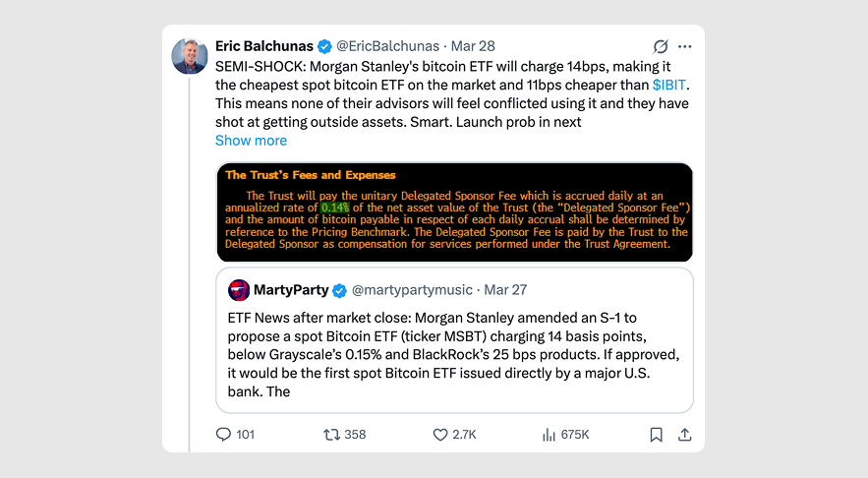The width and height of the screenshot is (868, 478).
Task: Click the MartyParty avatar
Action: click(239, 290)
